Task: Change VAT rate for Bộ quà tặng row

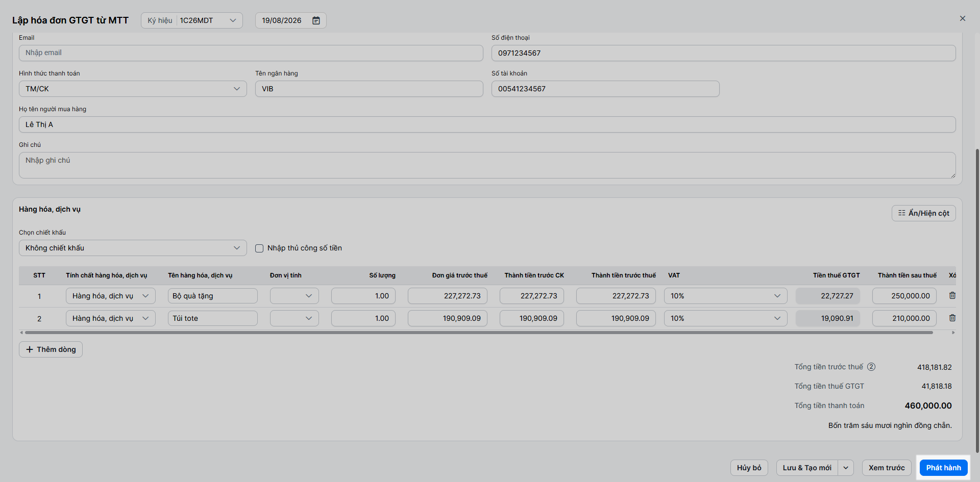Action: [726, 296]
